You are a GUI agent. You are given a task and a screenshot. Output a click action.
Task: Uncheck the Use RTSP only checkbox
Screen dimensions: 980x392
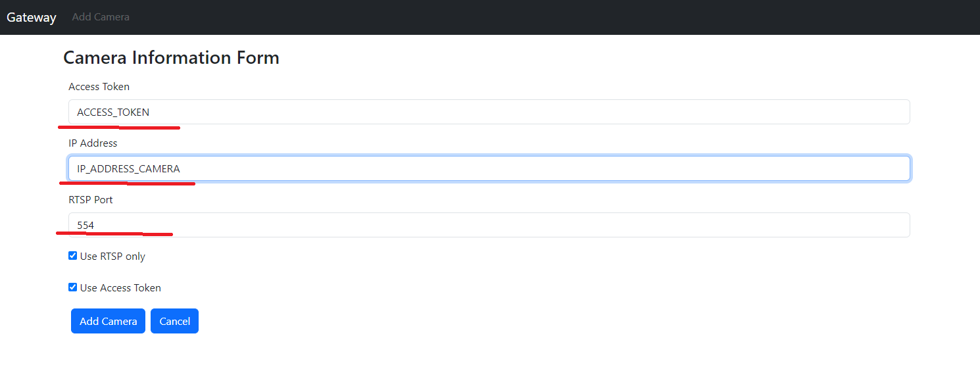pos(73,256)
